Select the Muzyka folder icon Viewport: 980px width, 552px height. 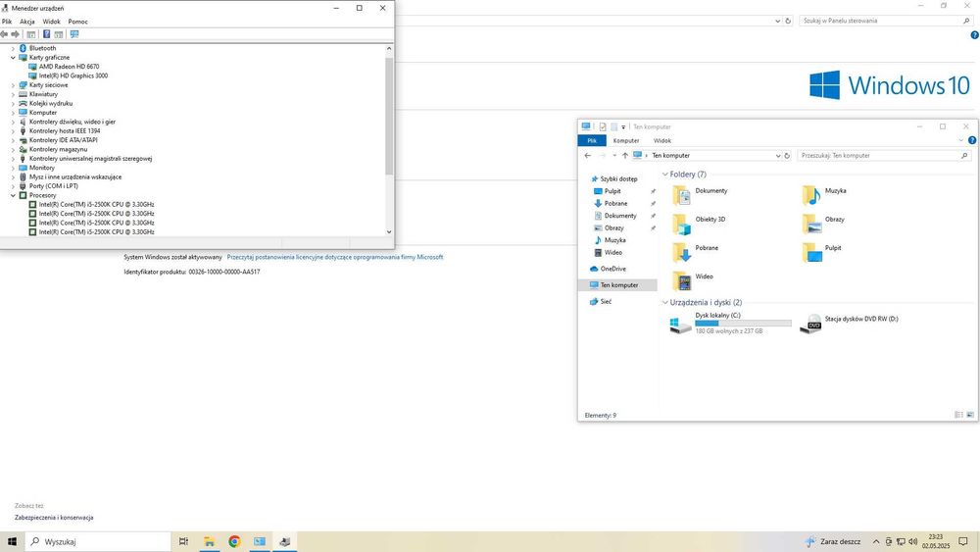[811, 195]
